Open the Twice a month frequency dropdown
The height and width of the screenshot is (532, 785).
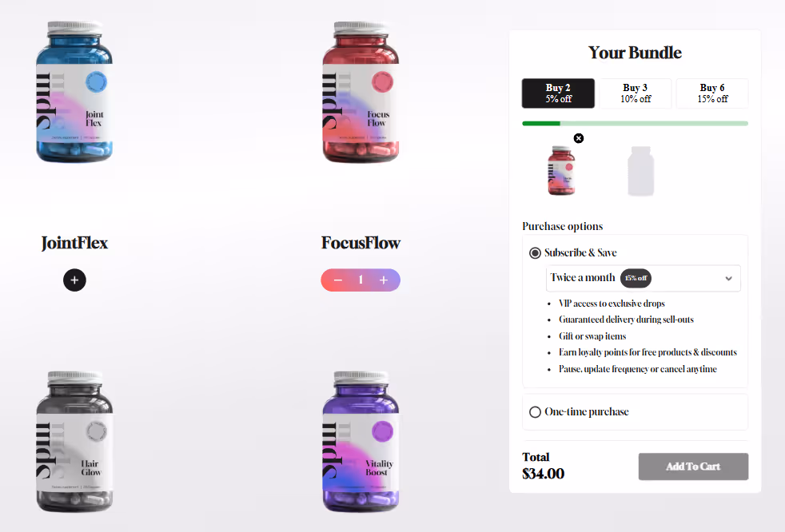[644, 278]
